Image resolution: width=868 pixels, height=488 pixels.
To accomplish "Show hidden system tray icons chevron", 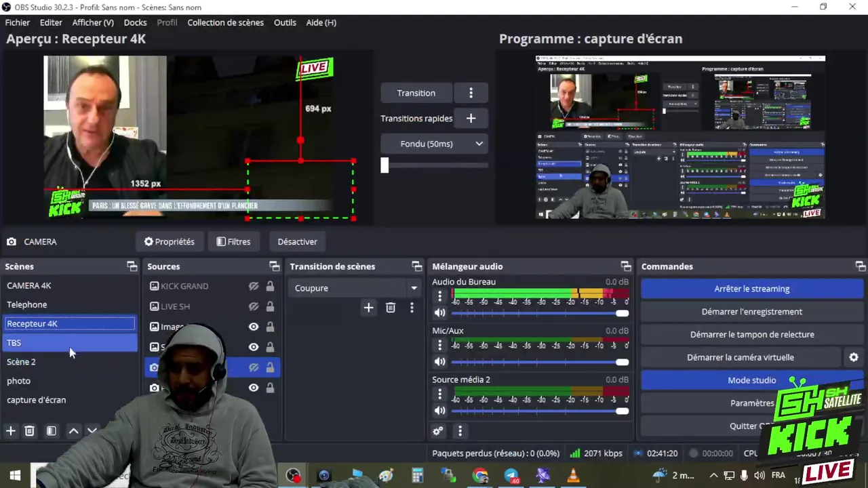I will [713, 475].
